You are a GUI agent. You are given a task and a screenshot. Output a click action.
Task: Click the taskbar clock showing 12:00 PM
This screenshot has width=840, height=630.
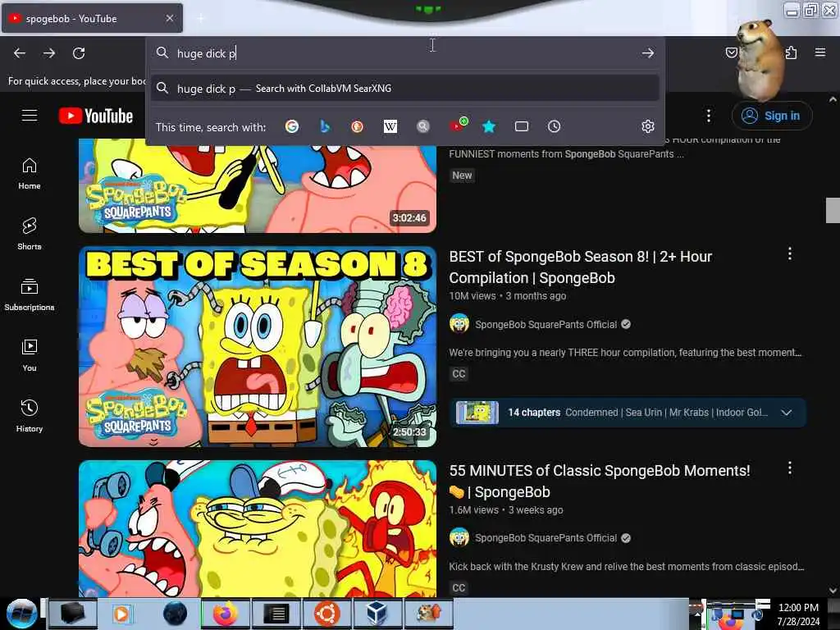(x=798, y=614)
